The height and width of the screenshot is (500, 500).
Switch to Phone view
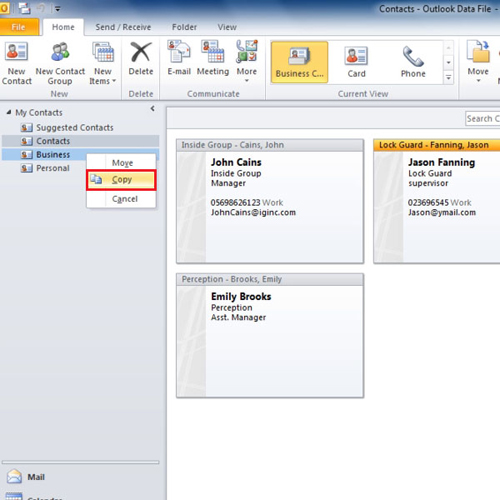click(x=413, y=62)
